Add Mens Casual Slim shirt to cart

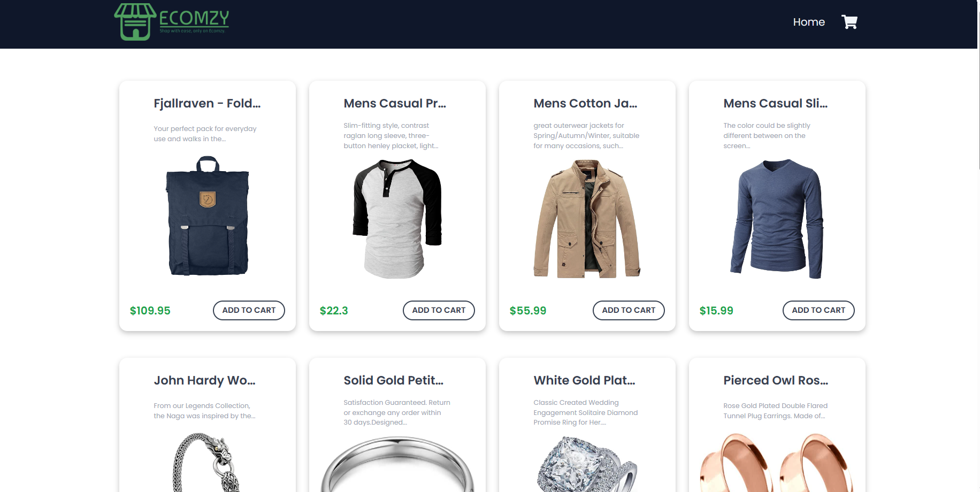click(818, 310)
